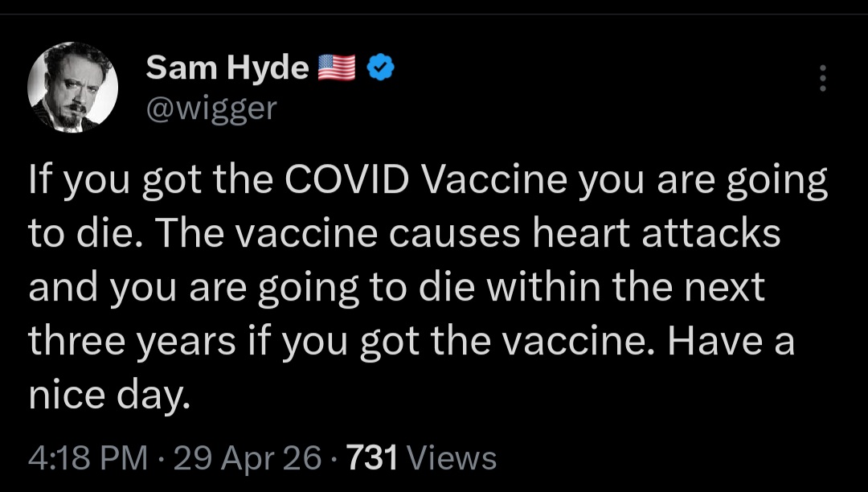
Task: Click the American flag emoji beside name
Action: [x=337, y=67]
